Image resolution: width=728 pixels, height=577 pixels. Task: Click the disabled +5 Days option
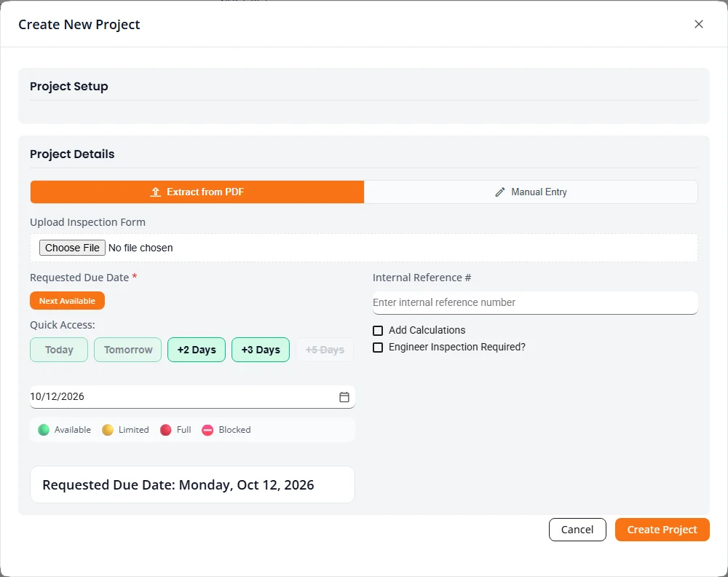(x=325, y=350)
